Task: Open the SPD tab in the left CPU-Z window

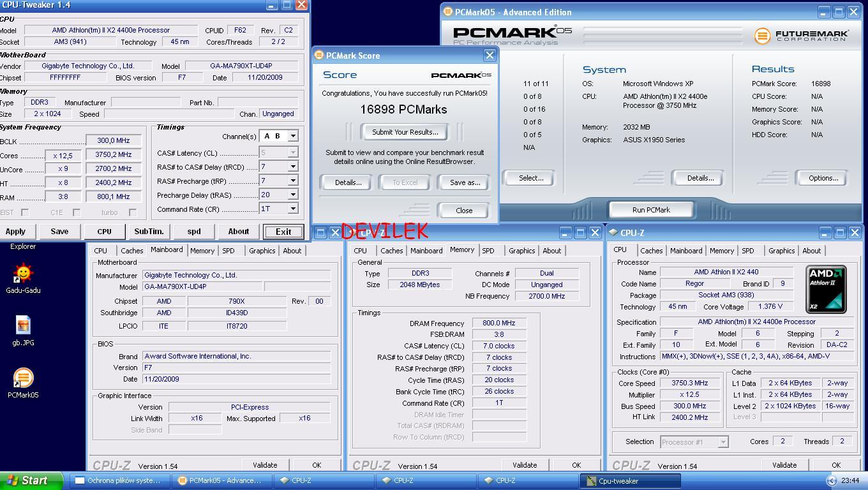Action: pyautogui.click(x=228, y=251)
